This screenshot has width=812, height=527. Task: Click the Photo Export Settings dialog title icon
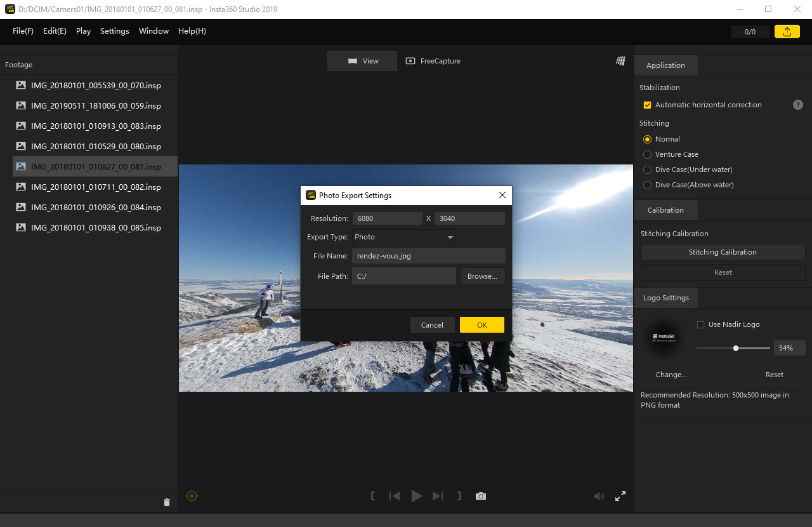(x=311, y=195)
